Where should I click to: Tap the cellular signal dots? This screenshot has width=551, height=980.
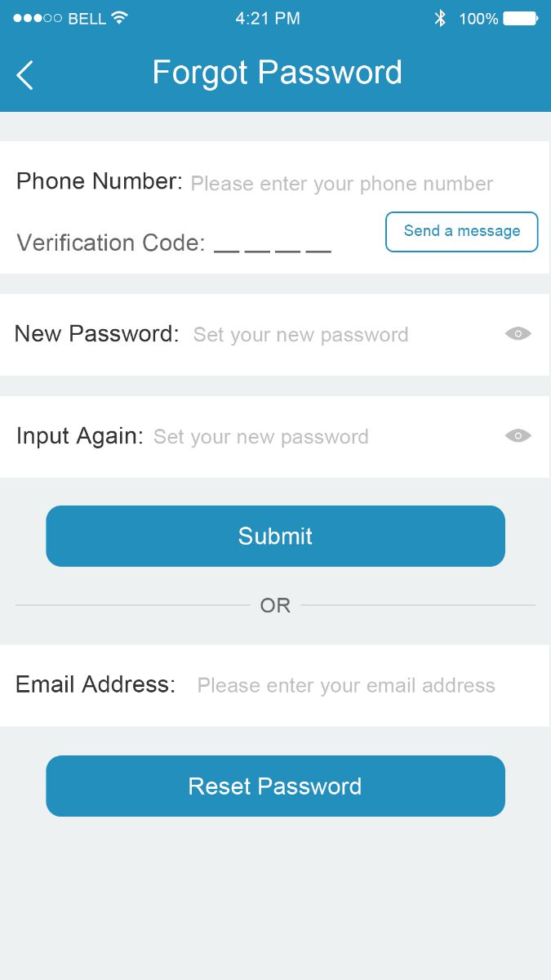pos(37,19)
